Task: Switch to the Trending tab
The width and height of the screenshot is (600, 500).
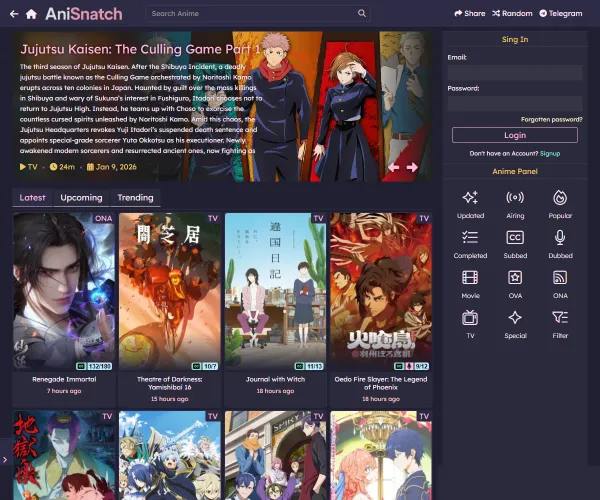Action: (x=135, y=198)
